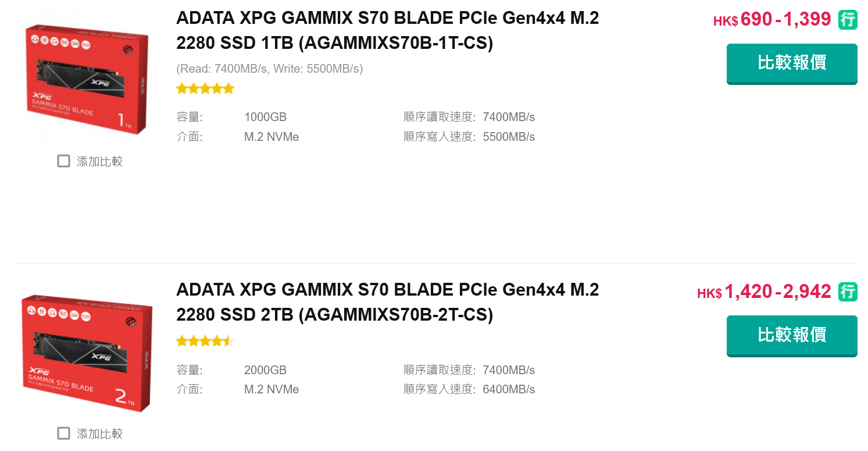Click the 添加比較 label under the 1TB SSD
Screen dimensions: 868x451
click(x=100, y=161)
